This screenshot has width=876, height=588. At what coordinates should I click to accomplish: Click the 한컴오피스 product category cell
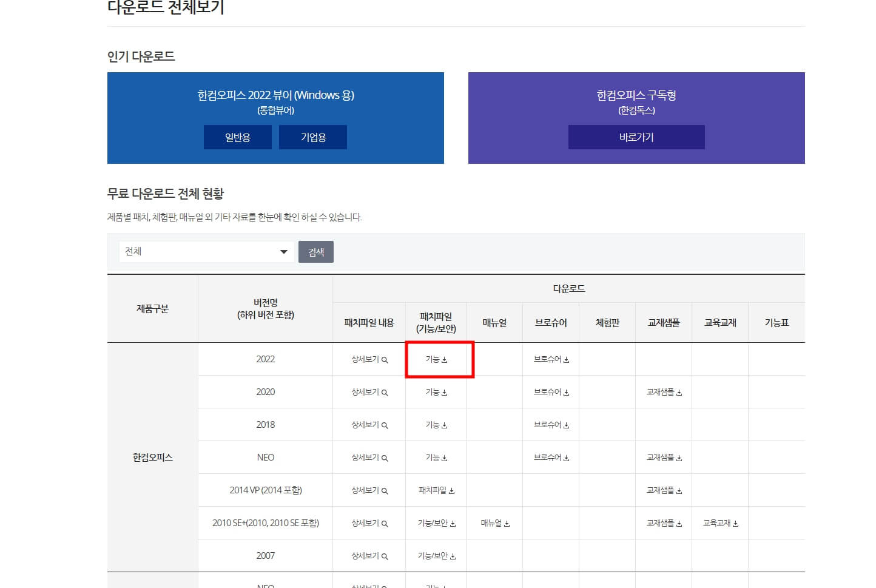point(153,458)
